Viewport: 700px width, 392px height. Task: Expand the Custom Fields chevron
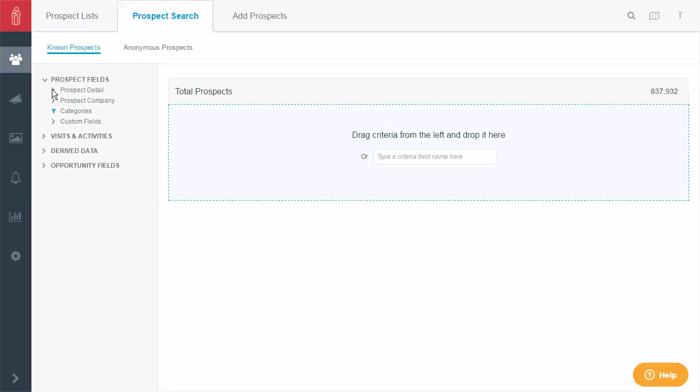pyautogui.click(x=54, y=121)
